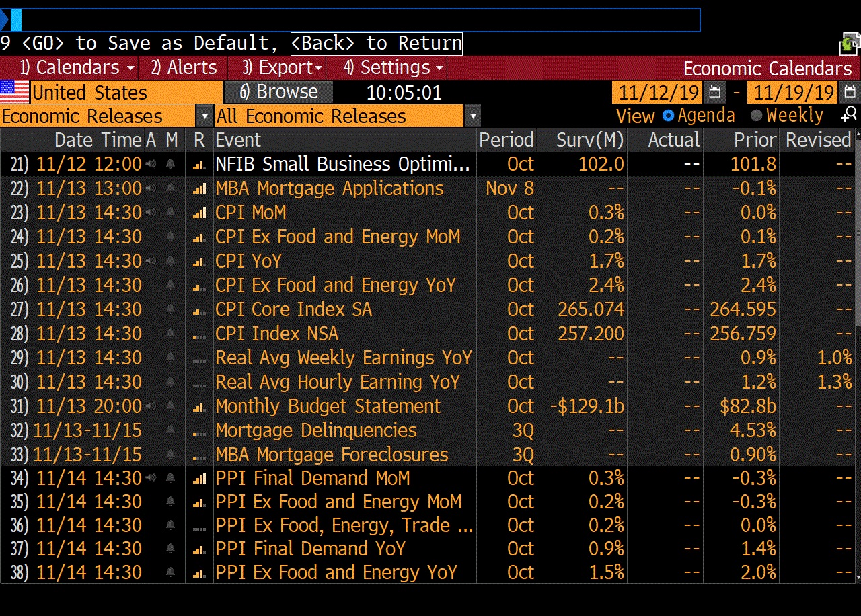Open the MBA Mortgage Foreclosures event
Image resolution: width=861 pixels, height=616 pixels.
(332, 455)
